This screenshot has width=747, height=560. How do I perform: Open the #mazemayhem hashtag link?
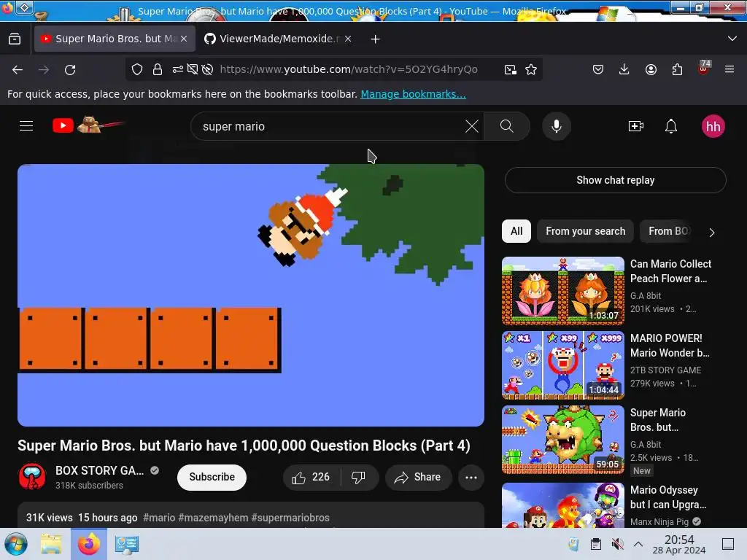[213, 518]
